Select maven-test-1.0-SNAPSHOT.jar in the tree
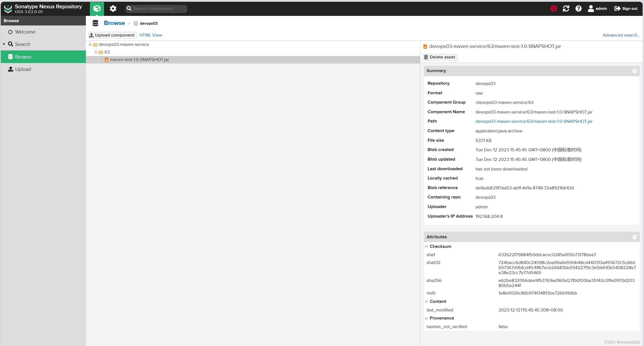Screen dimensions: 644x346 coord(139,60)
